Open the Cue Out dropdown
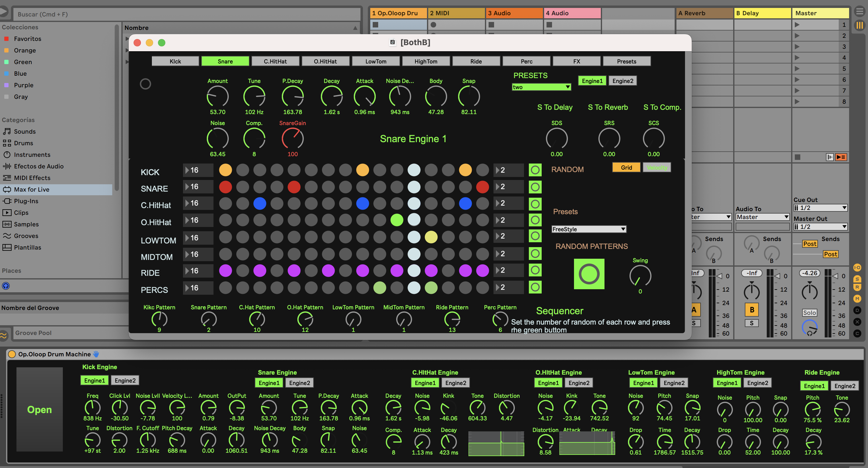868x468 pixels. [x=820, y=208]
